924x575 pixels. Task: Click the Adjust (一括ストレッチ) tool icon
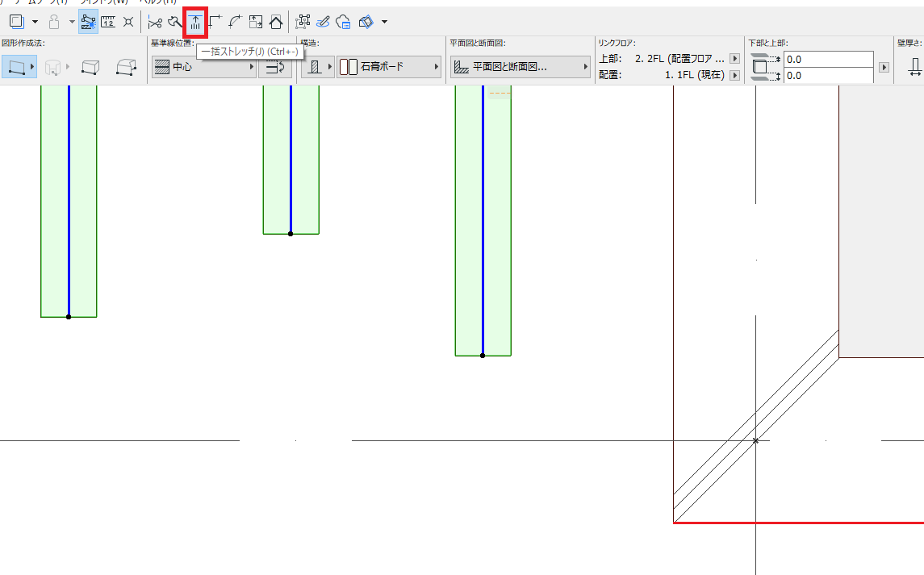click(x=195, y=23)
